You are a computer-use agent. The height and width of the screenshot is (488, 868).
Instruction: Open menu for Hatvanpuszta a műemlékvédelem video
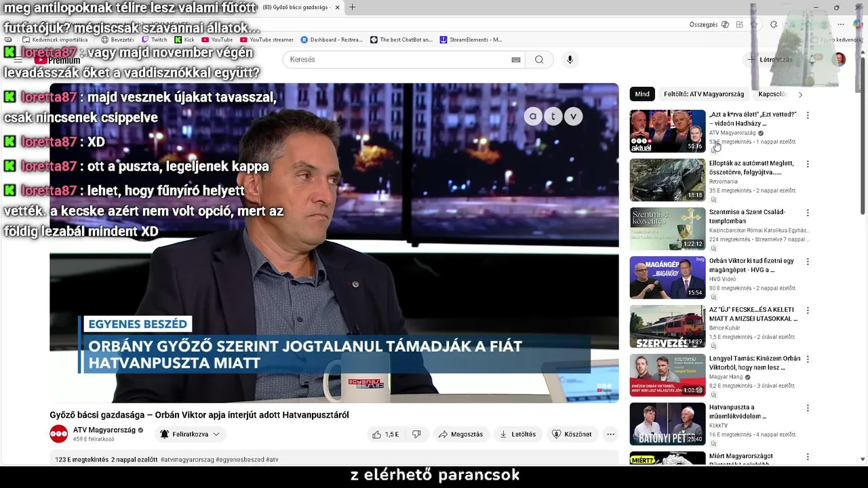click(x=807, y=408)
